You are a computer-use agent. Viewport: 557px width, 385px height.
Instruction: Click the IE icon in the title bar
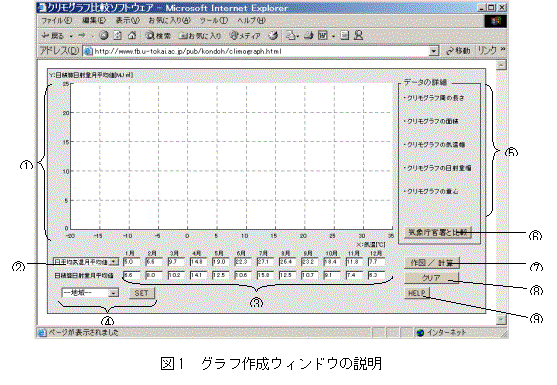[42, 7]
